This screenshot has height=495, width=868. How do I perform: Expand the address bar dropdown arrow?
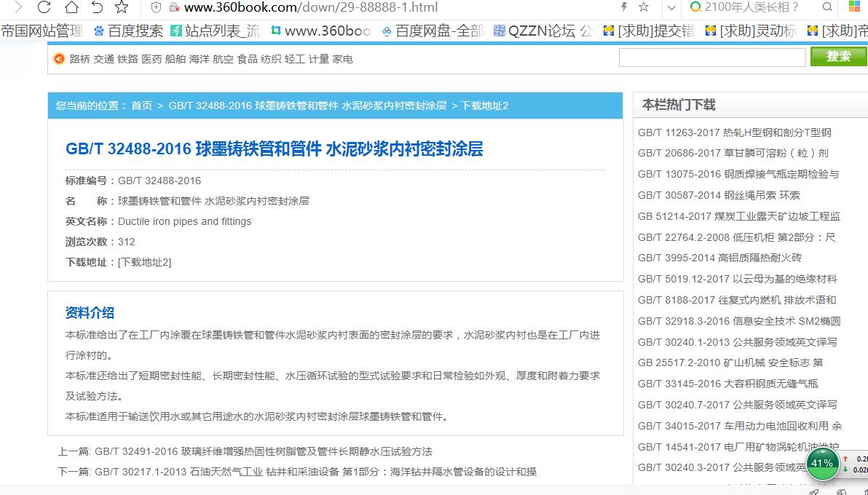click(x=671, y=8)
